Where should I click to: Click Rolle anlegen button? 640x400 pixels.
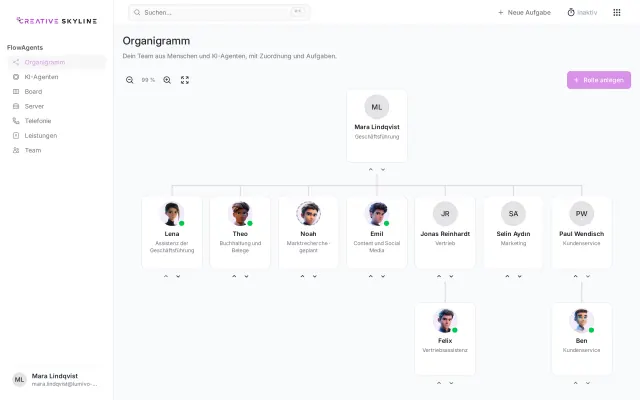point(599,80)
